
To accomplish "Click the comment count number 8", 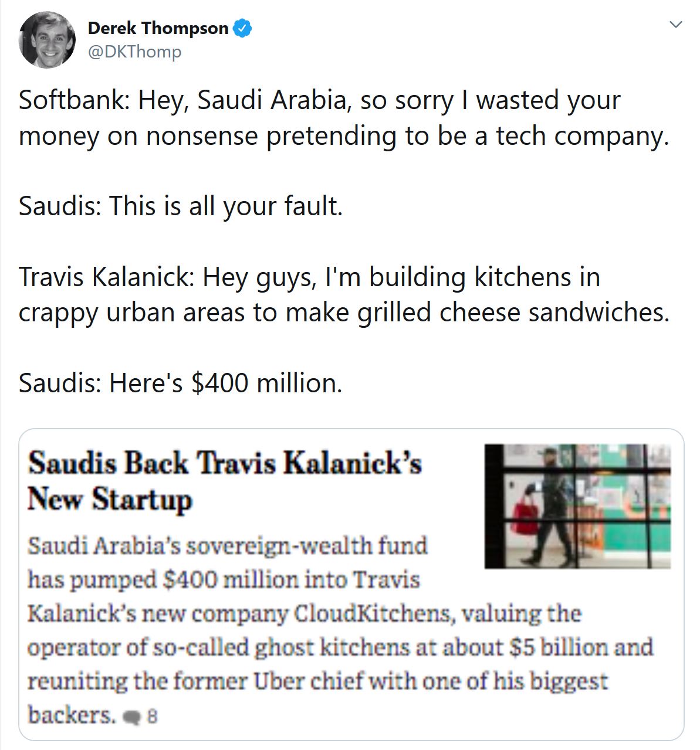I will [x=152, y=717].
